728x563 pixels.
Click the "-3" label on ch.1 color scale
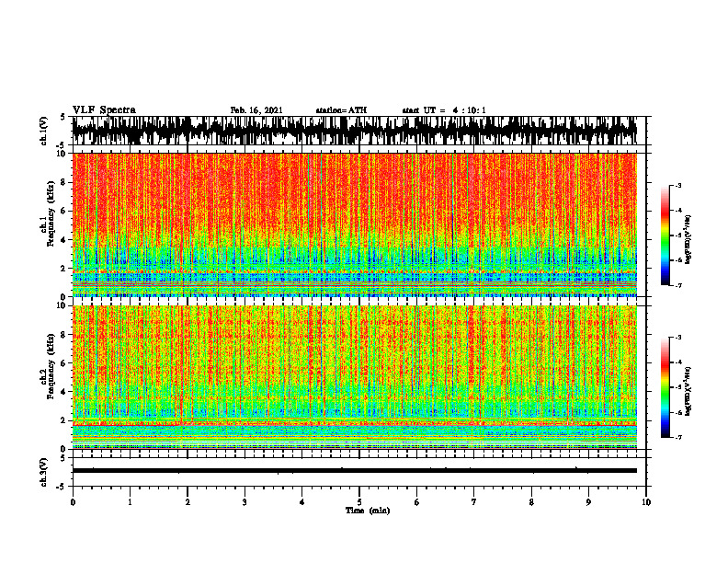(677, 185)
